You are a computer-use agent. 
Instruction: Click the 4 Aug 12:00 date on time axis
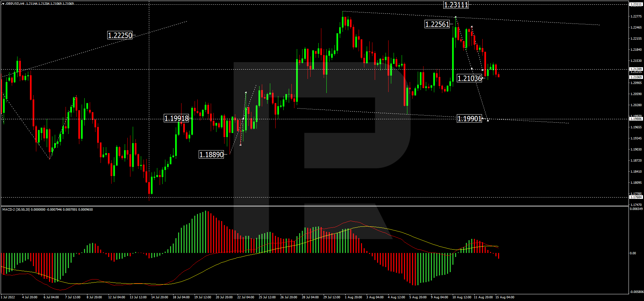click(x=396, y=297)
